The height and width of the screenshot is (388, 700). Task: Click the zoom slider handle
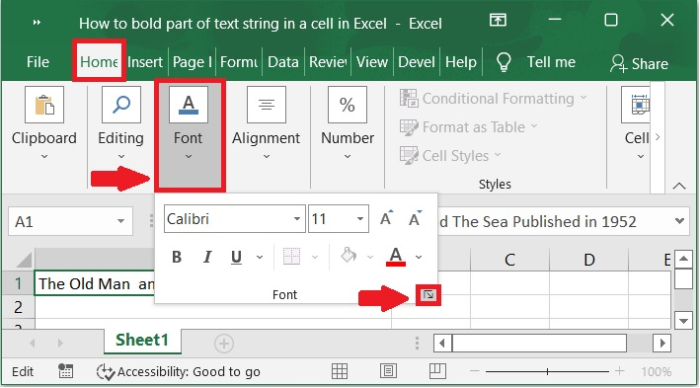(547, 371)
